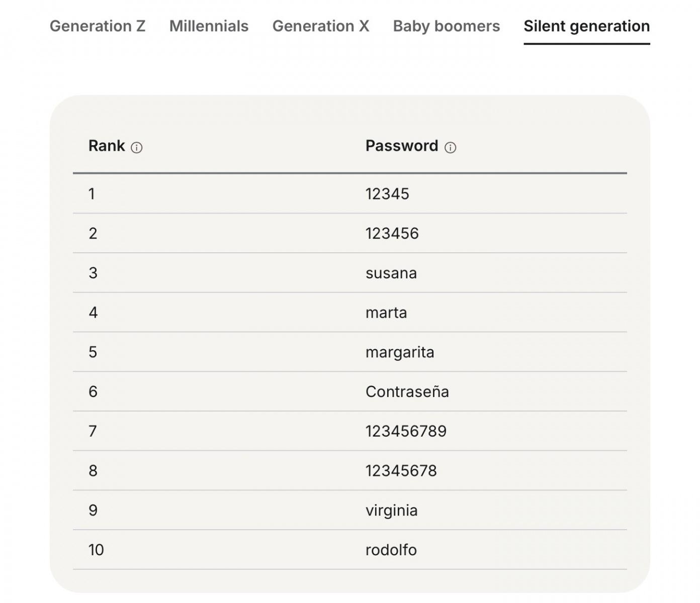The image size is (700, 603).
Task: Select the Generation X tab
Action: pos(320,26)
